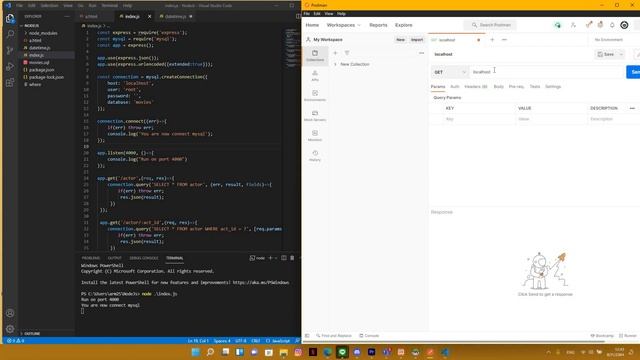Open Postman notifications bell
Viewport: 640px width, 360px height.
[612, 25]
